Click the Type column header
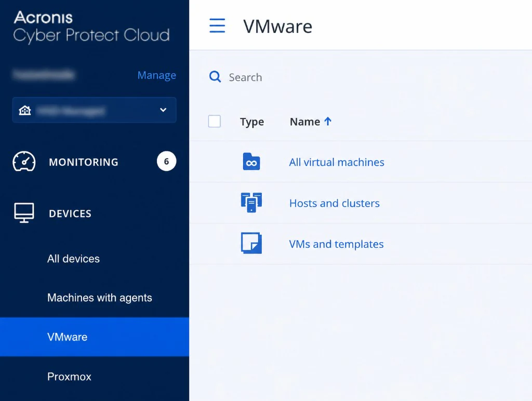Viewport: 532px width, 401px height. tap(252, 122)
